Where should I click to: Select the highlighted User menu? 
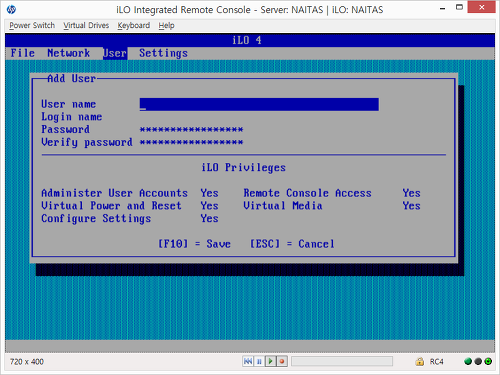[x=115, y=53]
